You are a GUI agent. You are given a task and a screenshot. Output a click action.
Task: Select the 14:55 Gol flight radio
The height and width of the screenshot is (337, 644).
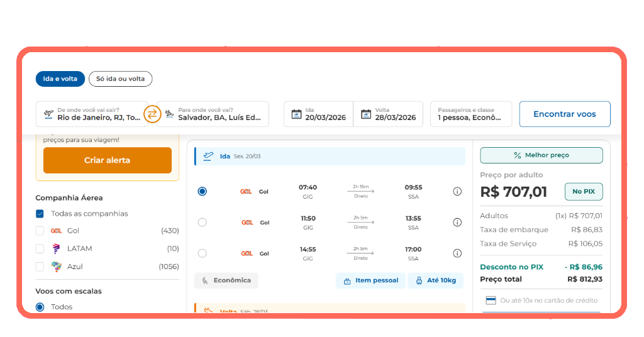(202, 253)
